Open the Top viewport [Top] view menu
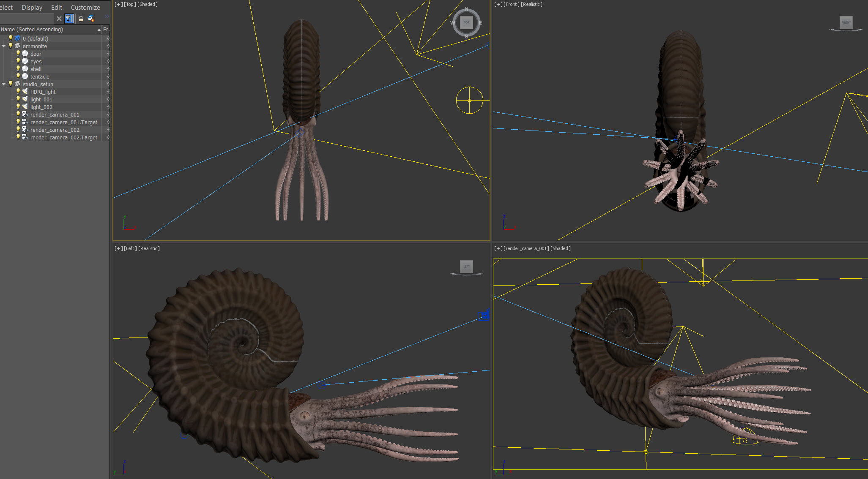The width and height of the screenshot is (868, 479). click(x=130, y=4)
